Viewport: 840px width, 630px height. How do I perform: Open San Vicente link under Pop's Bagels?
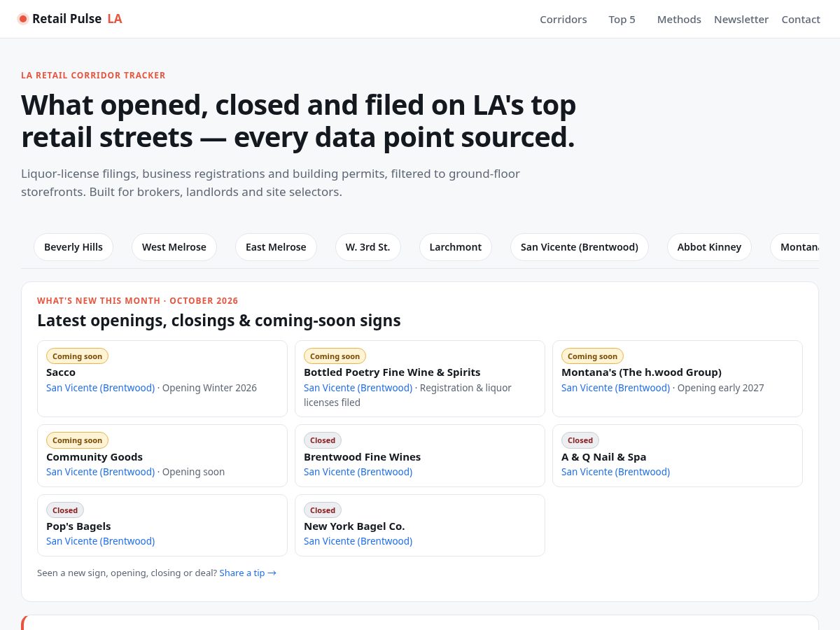(100, 541)
